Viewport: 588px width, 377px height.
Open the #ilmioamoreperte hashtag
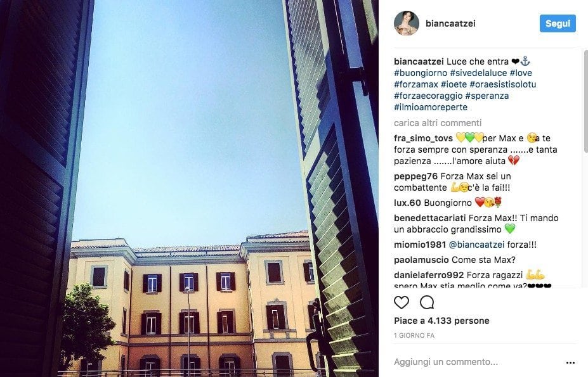(431, 107)
